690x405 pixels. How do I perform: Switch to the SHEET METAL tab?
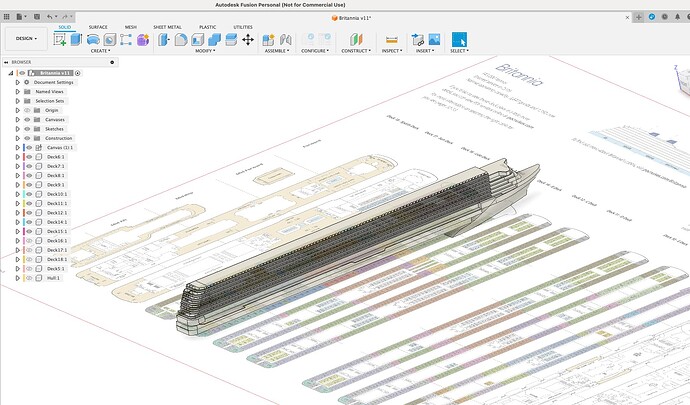167,27
